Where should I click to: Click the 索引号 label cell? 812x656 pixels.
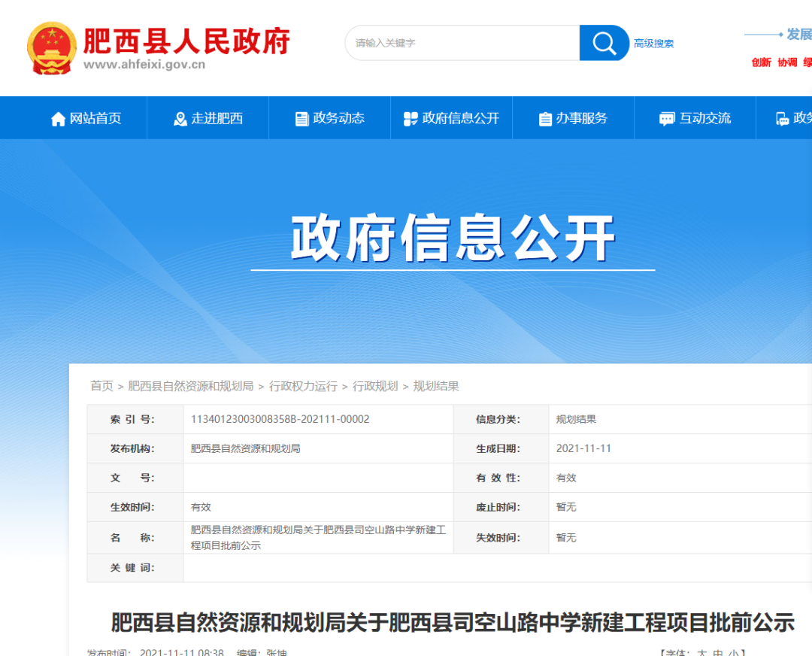[x=135, y=419]
